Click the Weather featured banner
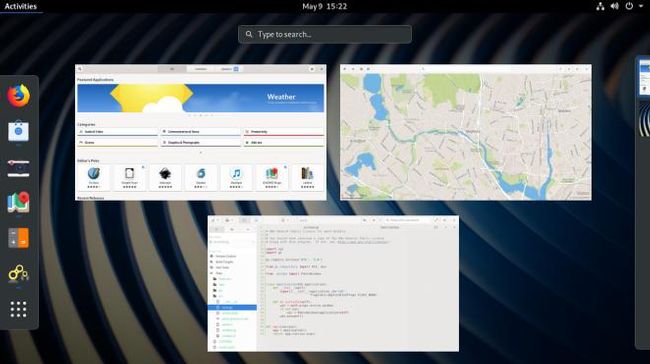 tap(201, 98)
